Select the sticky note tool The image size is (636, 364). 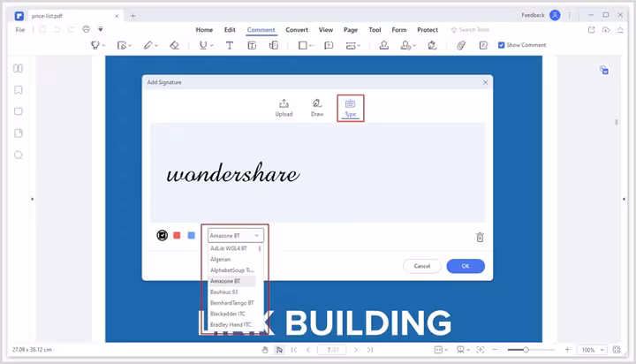329,45
